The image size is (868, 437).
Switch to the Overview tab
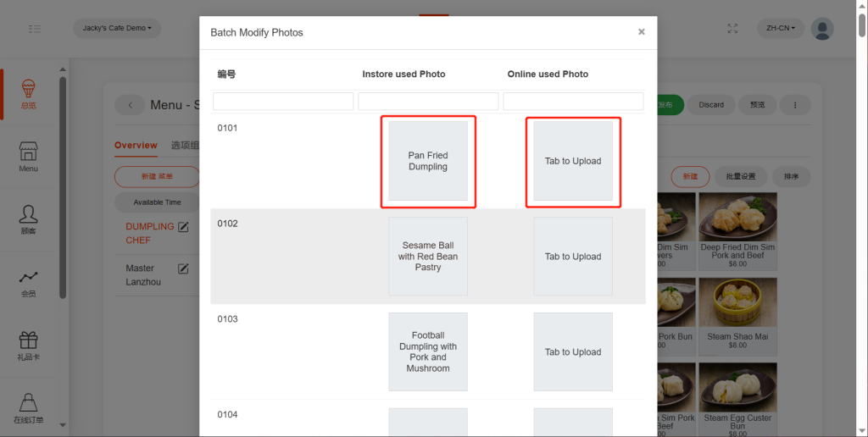(136, 145)
